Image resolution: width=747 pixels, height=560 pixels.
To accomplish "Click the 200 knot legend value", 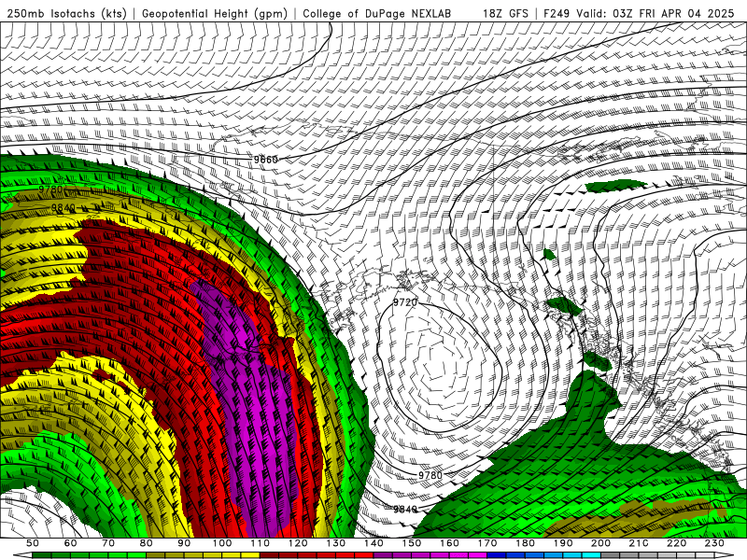I will [600, 543].
